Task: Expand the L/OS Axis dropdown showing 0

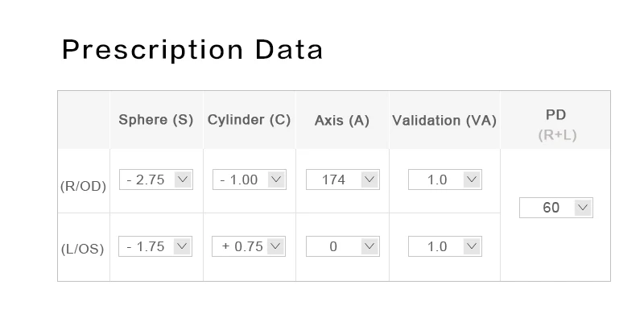Action: click(x=343, y=246)
